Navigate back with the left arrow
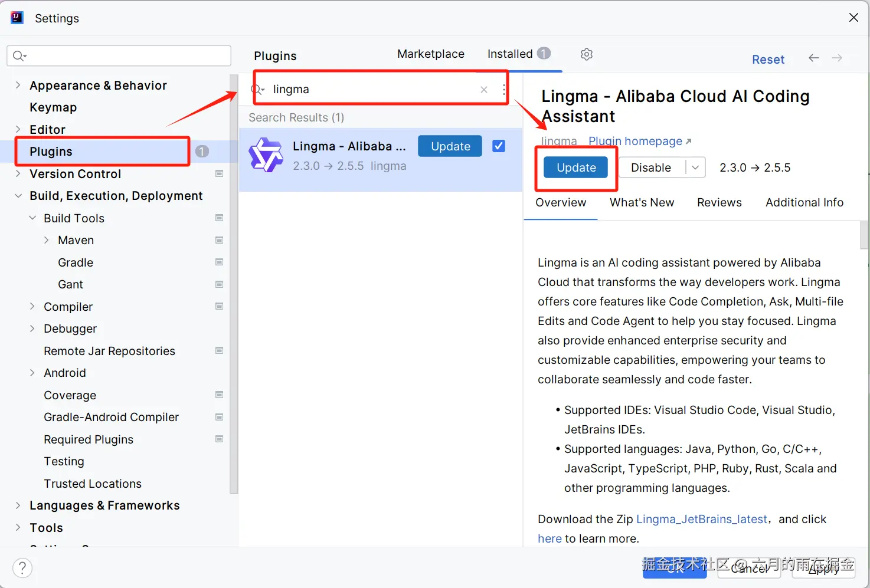The height and width of the screenshot is (588, 870). click(814, 58)
